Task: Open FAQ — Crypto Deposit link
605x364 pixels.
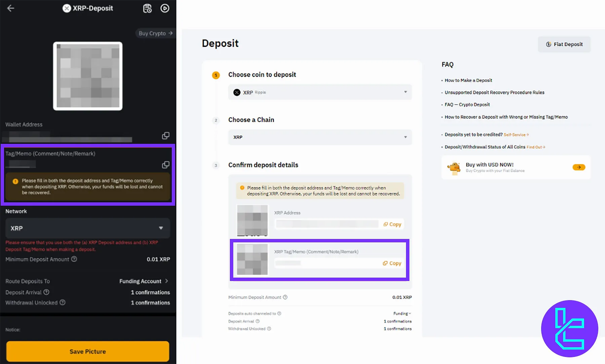Action: click(x=467, y=105)
